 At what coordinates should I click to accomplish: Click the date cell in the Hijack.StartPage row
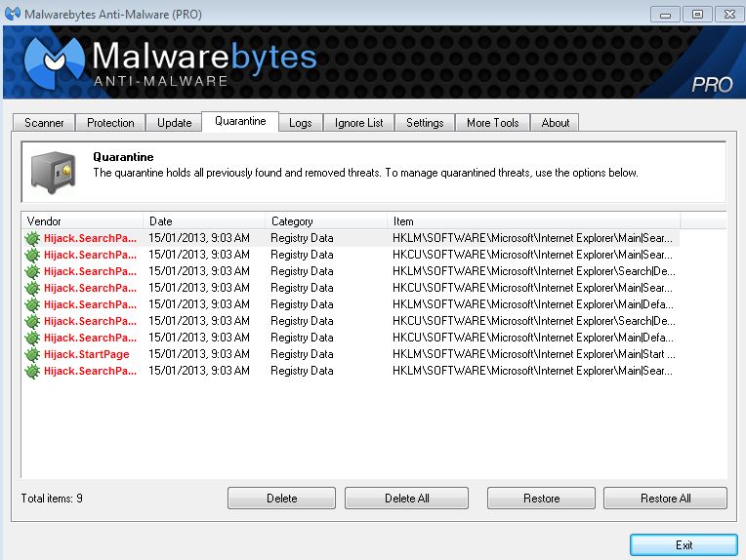click(x=199, y=354)
